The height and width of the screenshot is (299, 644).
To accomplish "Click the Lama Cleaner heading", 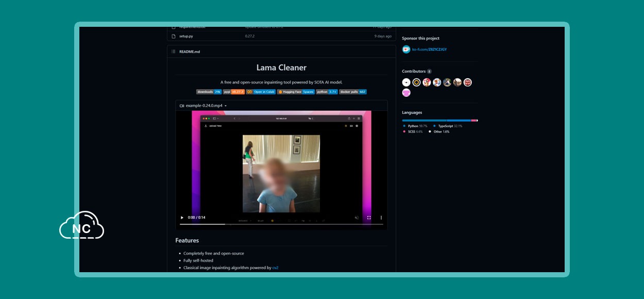I will pos(281,68).
